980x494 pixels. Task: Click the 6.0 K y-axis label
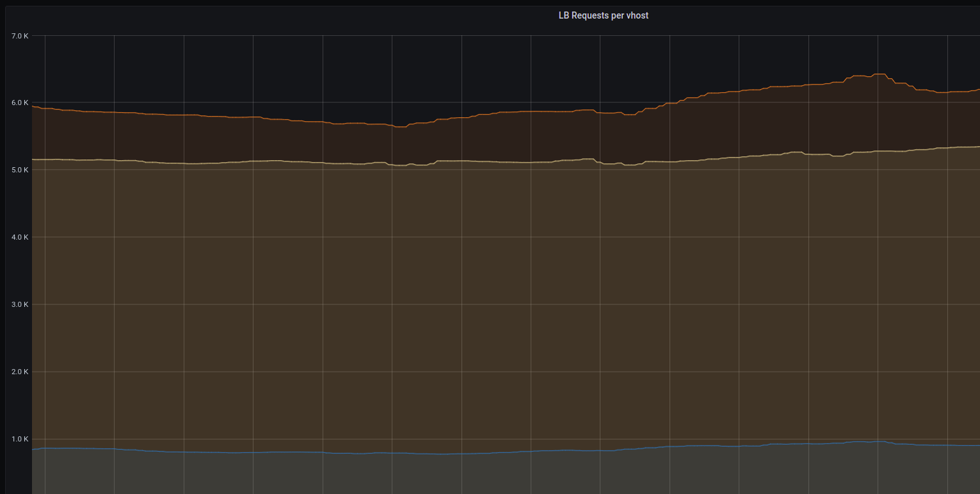[x=20, y=103]
